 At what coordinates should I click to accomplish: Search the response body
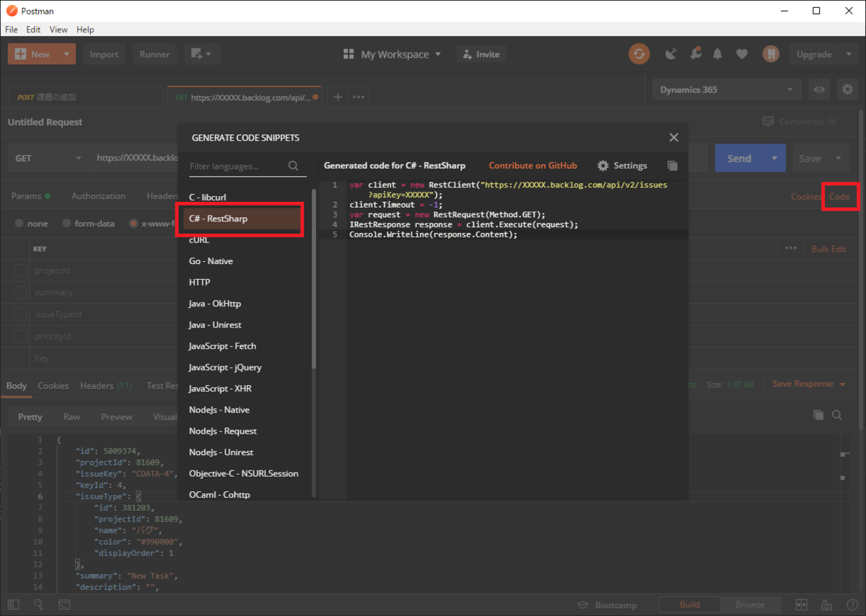click(x=837, y=415)
